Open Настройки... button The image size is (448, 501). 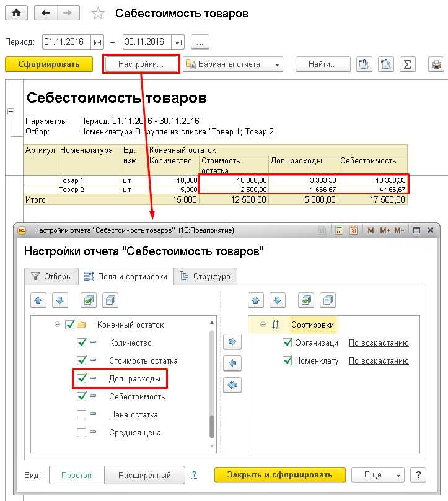click(141, 64)
